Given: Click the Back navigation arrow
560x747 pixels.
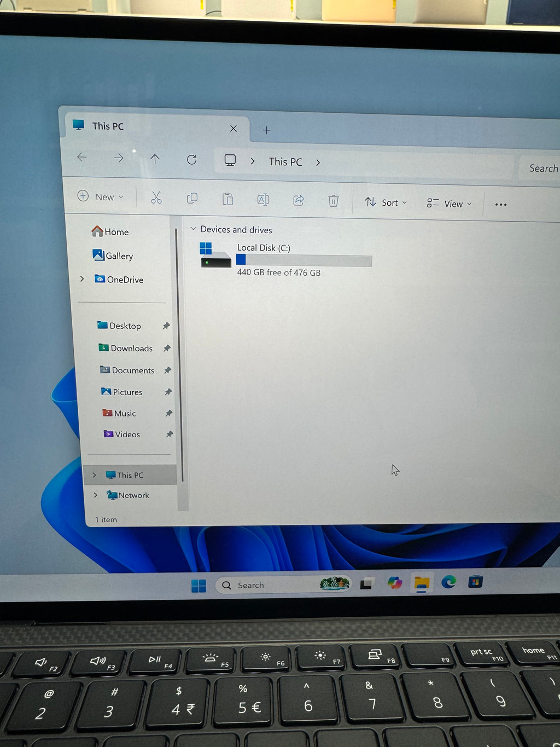Looking at the screenshot, I should pos(82,158).
